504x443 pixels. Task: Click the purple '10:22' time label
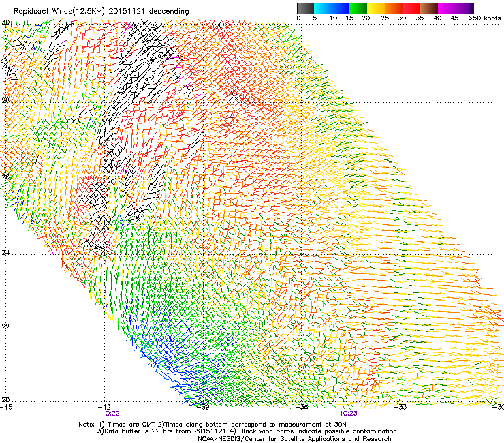pos(110,414)
